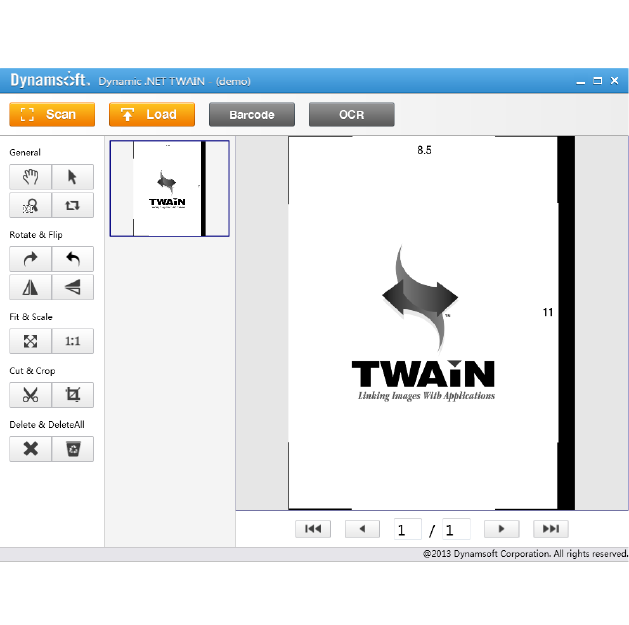
Task: Flip image with the right flip icon
Action: point(73,287)
